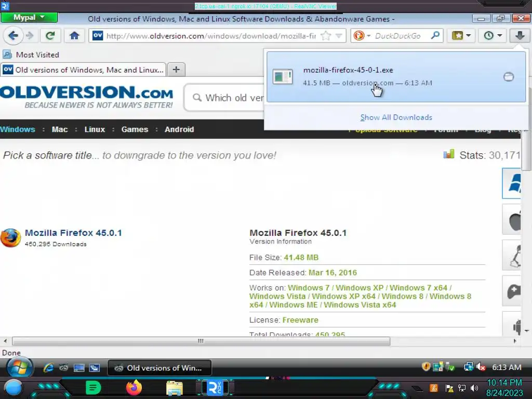The height and width of the screenshot is (399, 532).
Task: Click the Mypal raccoon quick launch icon
Action: tap(64, 368)
